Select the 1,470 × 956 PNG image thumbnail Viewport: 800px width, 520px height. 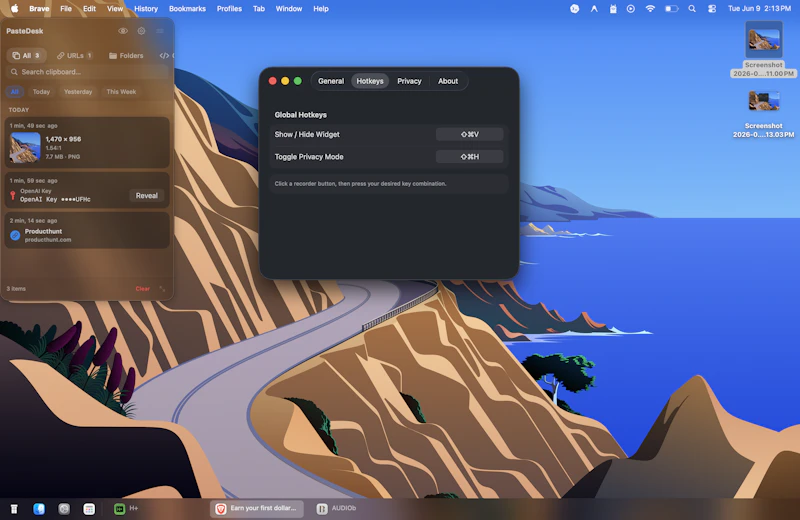25,147
